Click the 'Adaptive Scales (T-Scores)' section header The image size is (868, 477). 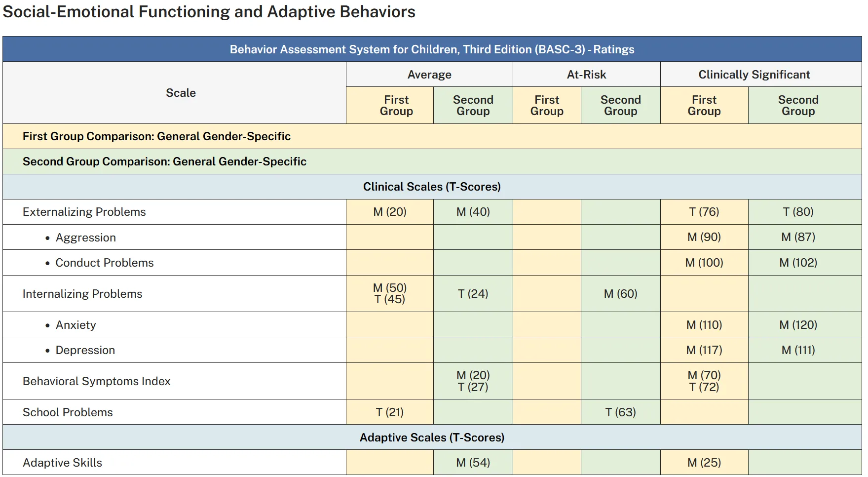point(432,437)
